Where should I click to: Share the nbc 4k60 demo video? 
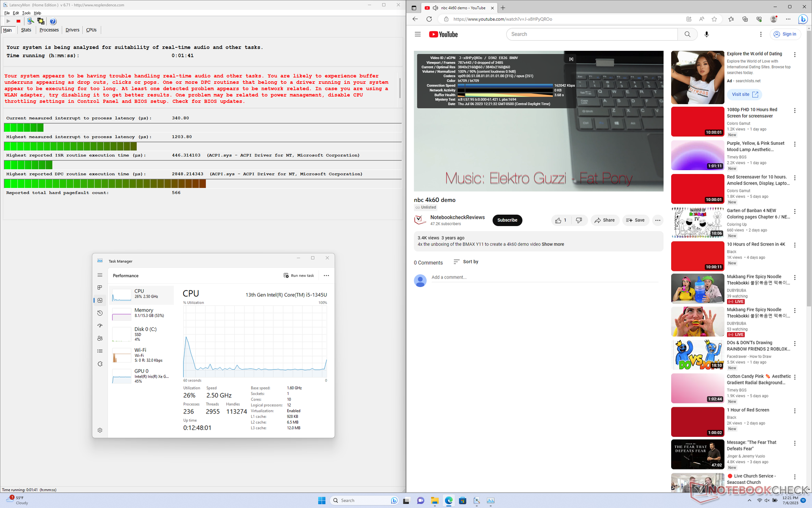pyautogui.click(x=605, y=220)
